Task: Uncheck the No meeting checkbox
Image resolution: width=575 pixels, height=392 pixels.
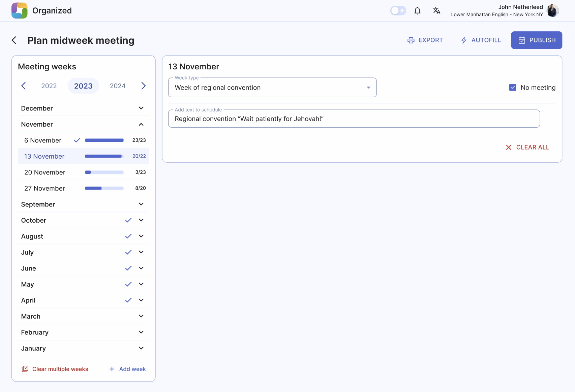Action: [513, 87]
